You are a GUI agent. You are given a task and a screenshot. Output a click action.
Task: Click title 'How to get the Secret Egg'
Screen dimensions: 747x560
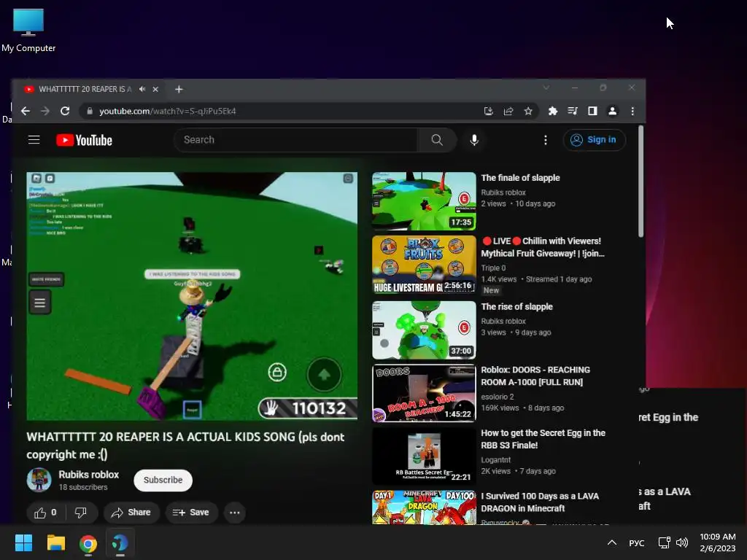[x=543, y=439]
